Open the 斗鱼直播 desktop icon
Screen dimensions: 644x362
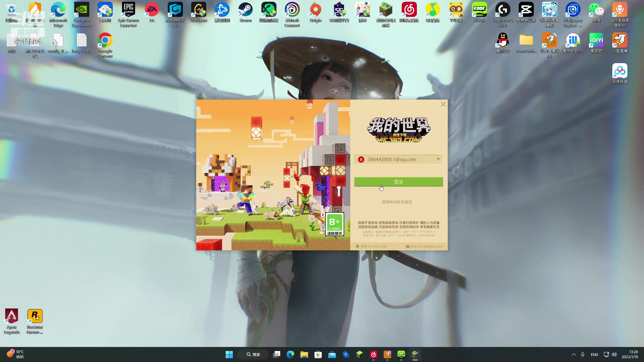point(620,43)
